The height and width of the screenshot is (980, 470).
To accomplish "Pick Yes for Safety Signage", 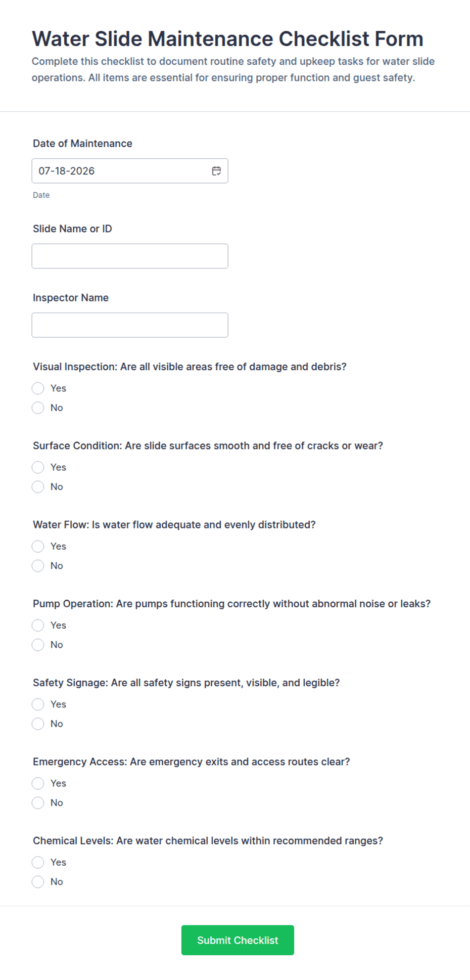I will point(38,704).
